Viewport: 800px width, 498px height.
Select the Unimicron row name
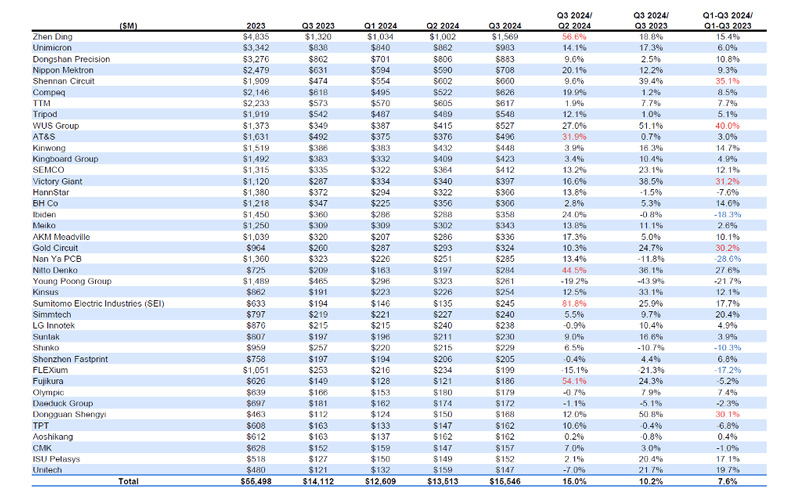tap(52, 48)
